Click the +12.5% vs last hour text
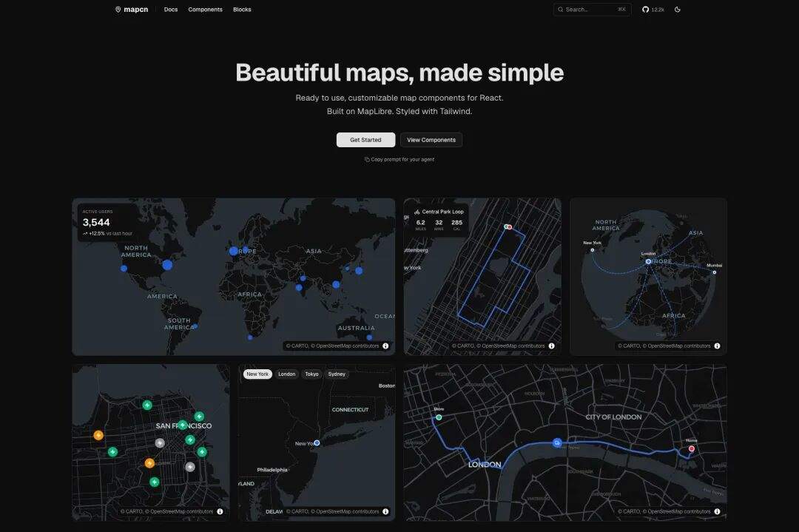The image size is (799, 532). coord(107,233)
